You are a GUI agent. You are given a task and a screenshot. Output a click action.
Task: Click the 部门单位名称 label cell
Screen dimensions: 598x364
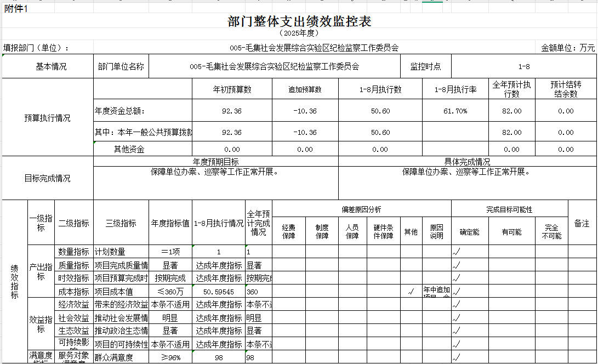[121, 67]
